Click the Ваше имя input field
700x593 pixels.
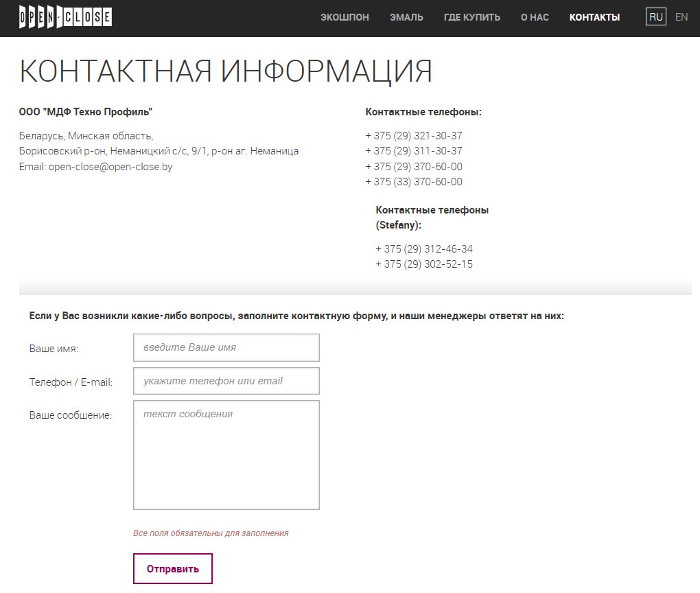point(226,347)
